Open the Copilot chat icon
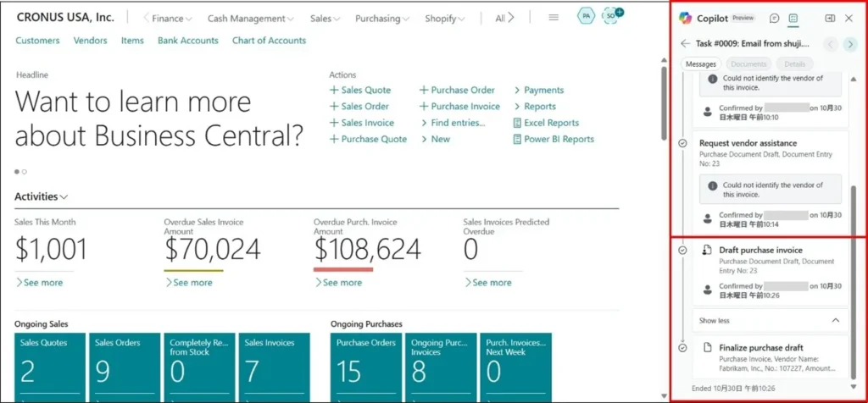 (774, 18)
